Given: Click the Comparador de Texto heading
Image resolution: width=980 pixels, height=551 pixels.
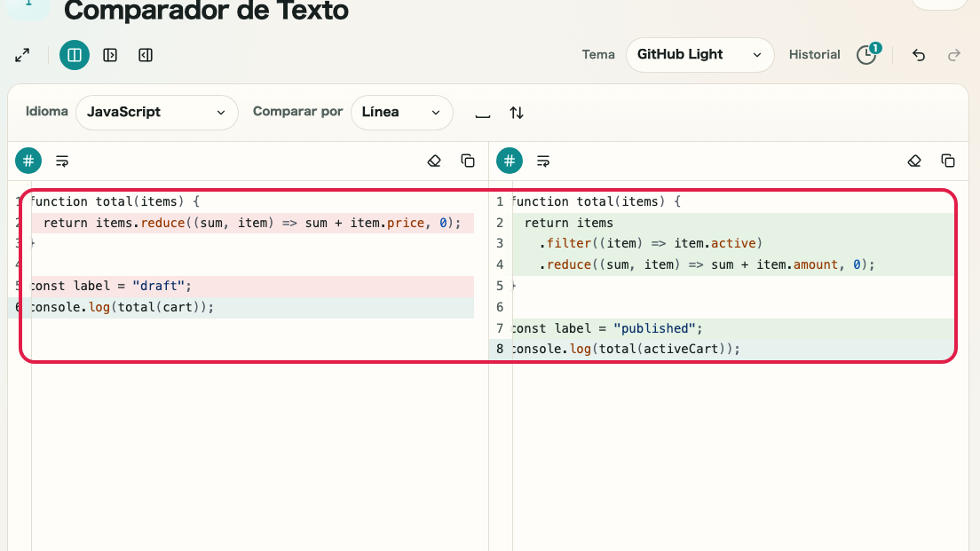Looking at the screenshot, I should click(206, 11).
